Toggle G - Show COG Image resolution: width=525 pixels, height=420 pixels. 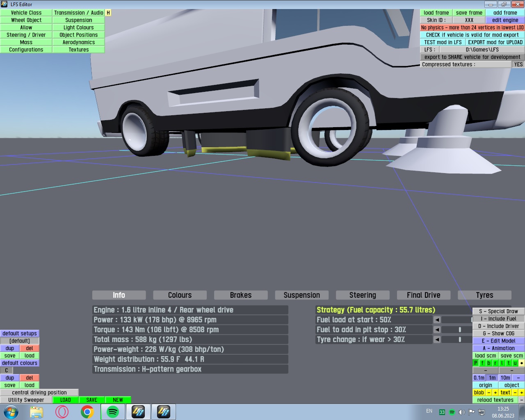(x=498, y=333)
